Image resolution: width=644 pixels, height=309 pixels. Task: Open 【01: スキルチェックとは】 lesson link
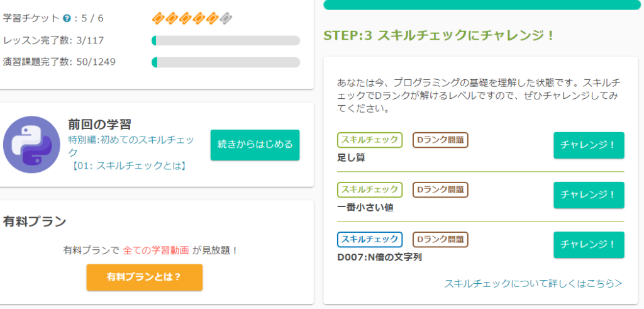(128, 166)
